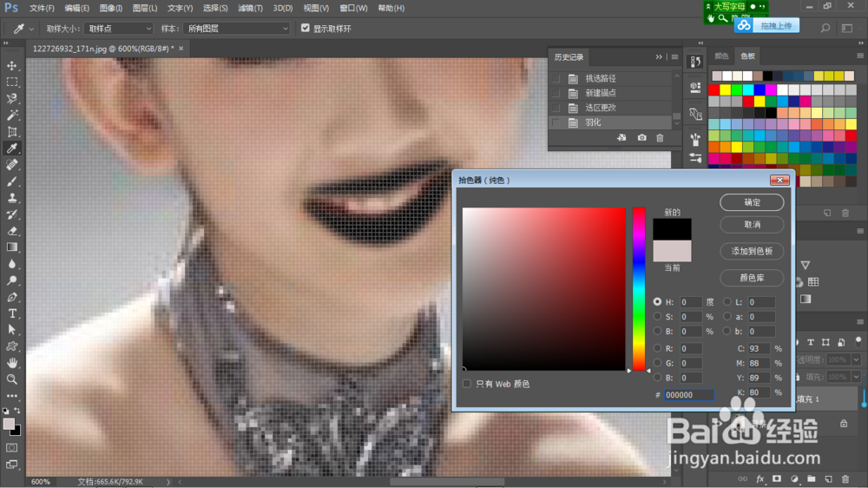Select the Zoom tool
The width and height of the screenshot is (868, 488).
point(11,379)
